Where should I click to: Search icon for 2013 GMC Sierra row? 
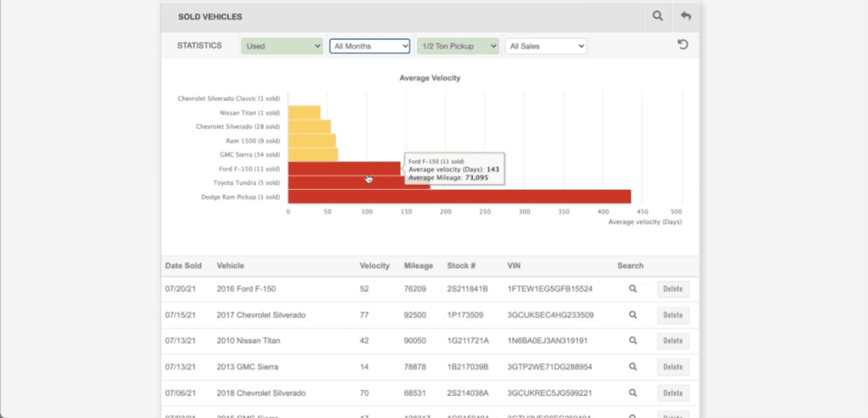click(x=632, y=366)
